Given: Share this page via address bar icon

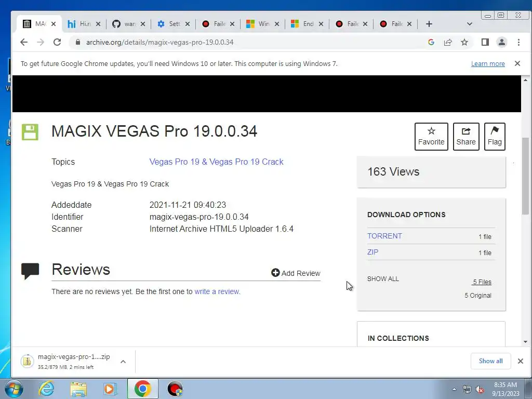Looking at the screenshot, I should 448,42.
